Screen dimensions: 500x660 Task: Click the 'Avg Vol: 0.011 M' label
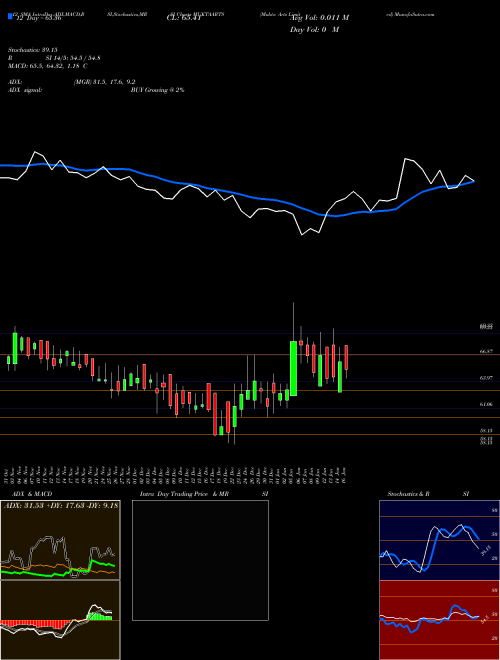pos(319,18)
